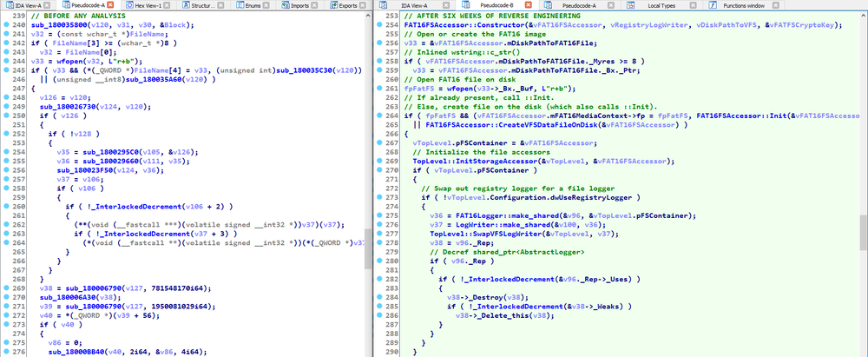Toggle breakpoint dot on left line 249
The image size is (868, 357).
point(5,107)
